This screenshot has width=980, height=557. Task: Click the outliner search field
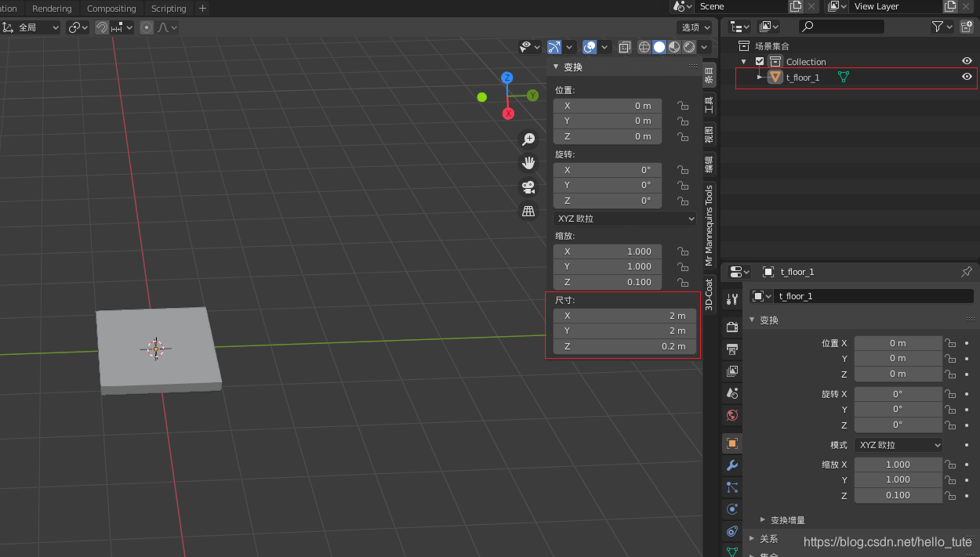pos(841,26)
